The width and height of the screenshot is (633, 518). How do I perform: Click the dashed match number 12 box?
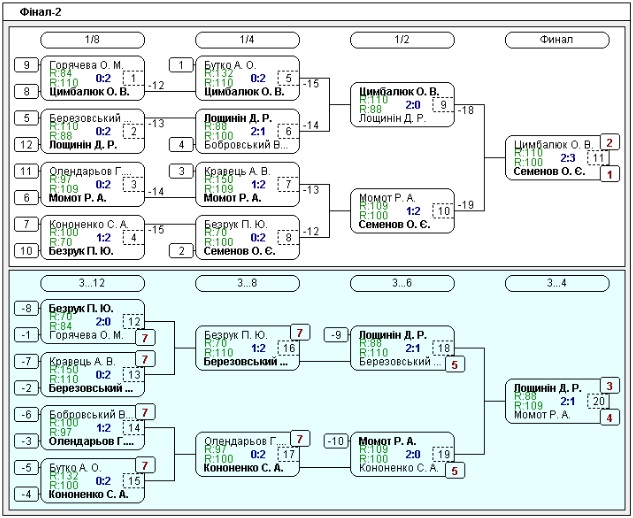134,322
